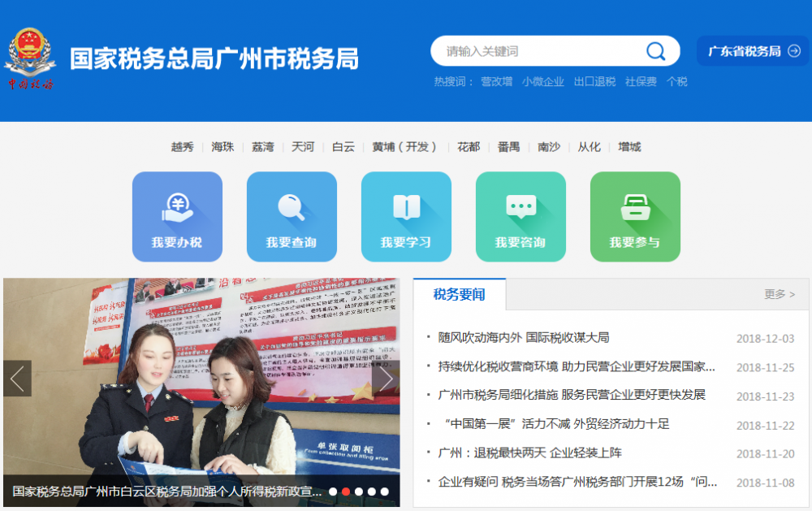The height and width of the screenshot is (511, 812).
Task: Open the 我要查询 magnifier icon
Action: (x=292, y=216)
